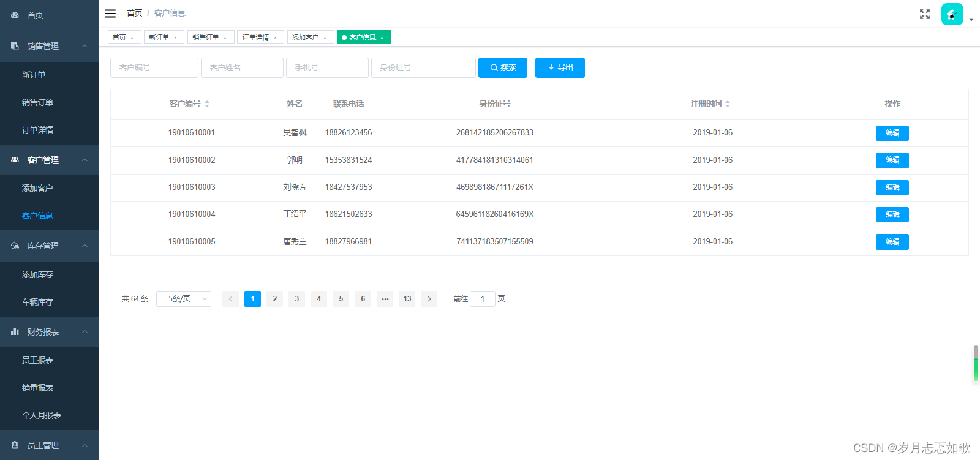Collapse the 员工管理 submenu chevron
The image size is (980, 460).
(85, 445)
